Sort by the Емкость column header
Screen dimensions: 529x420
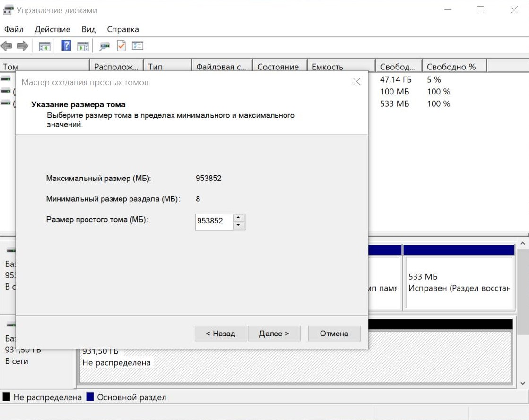pos(341,67)
